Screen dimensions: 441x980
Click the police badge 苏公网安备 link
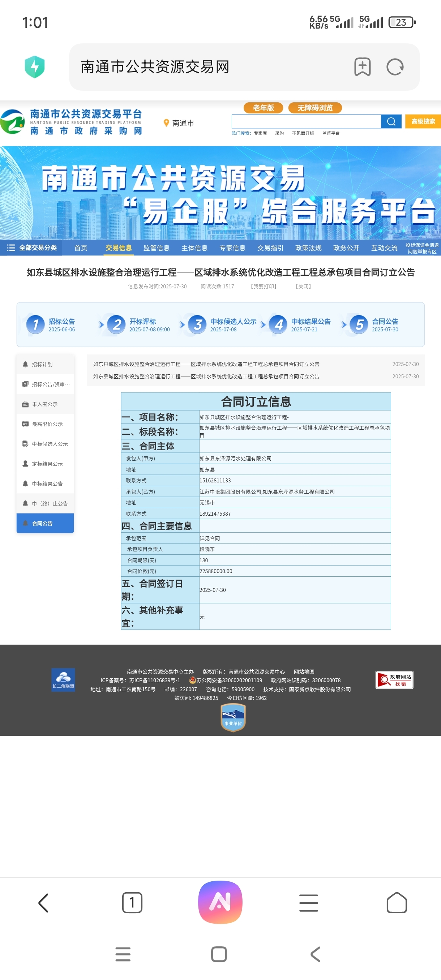(226, 680)
